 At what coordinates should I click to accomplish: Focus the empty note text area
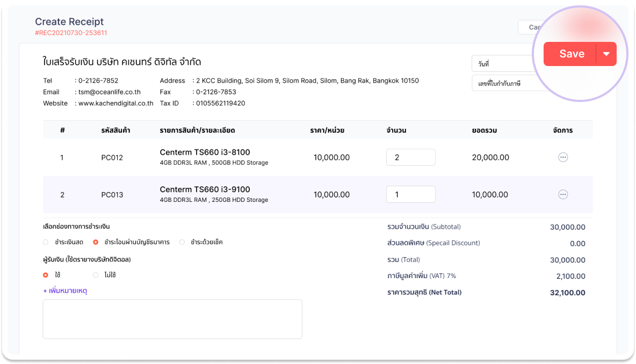point(172,319)
